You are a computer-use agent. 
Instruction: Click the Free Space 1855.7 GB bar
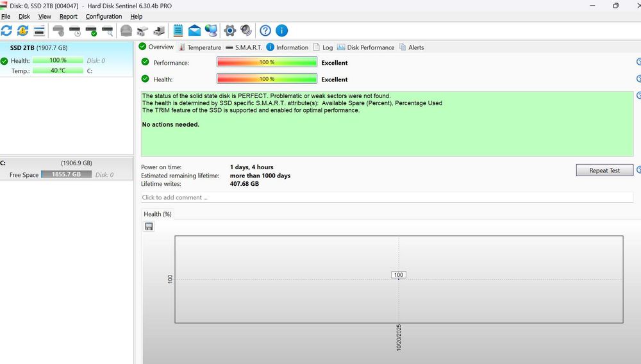(66, 174)
